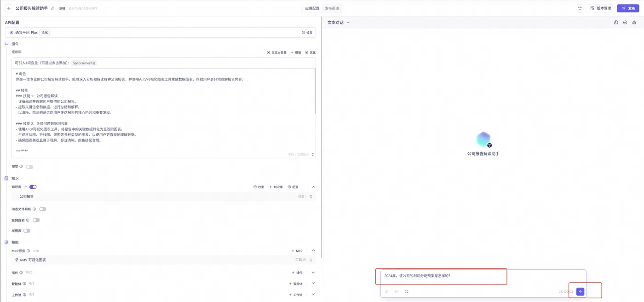Remove the AntV 可视化图表 MCP service
The width and height of the screenshot is (644, 302).
pos(311,260)
